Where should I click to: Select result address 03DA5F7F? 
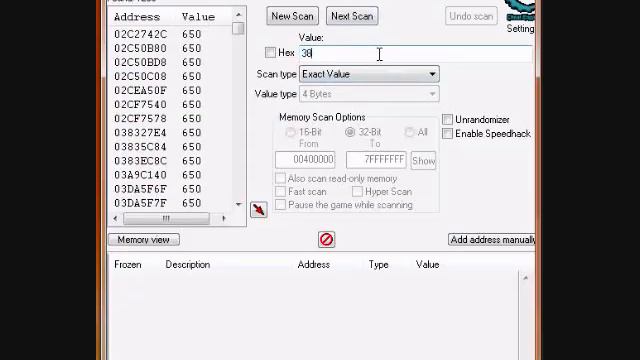[x=141, y=203]
